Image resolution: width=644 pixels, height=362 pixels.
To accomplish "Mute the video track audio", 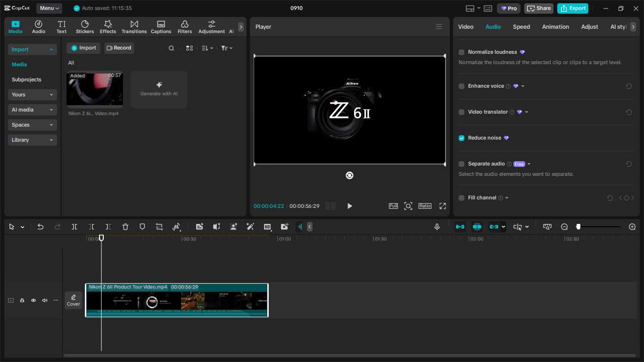I will 44,300.
